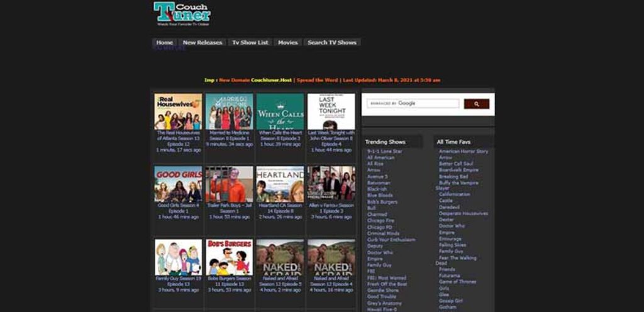
Task: Open Married to Medicine thumbnail
Action: click(229, 111)
